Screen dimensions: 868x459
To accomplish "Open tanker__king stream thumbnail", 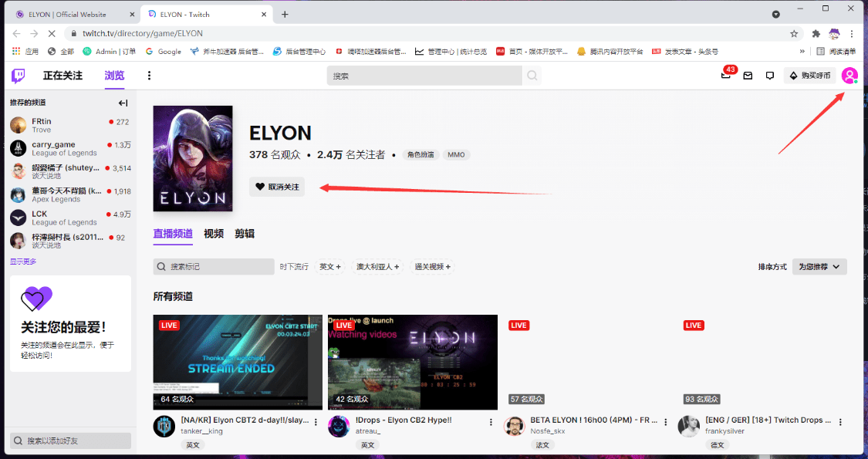I will (x=238, y=363).
